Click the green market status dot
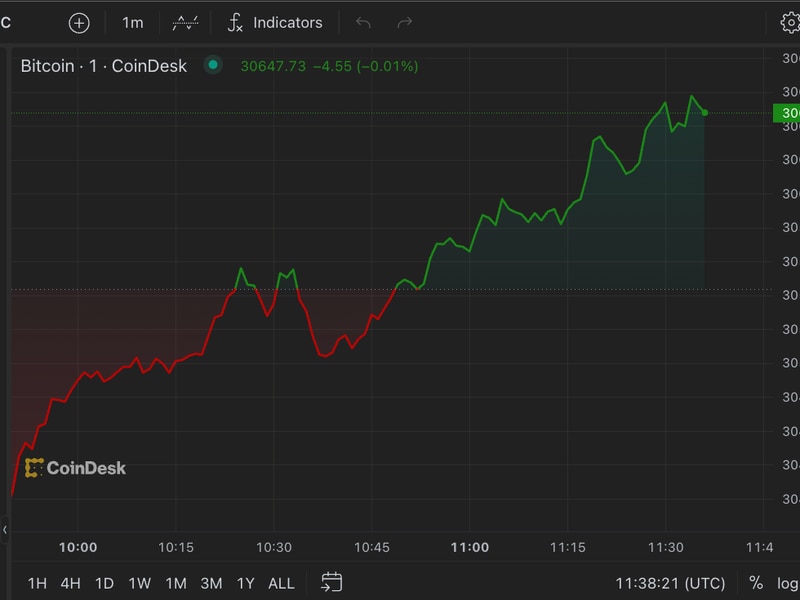This screenshot has height=600, width=800. pos(213,65)
